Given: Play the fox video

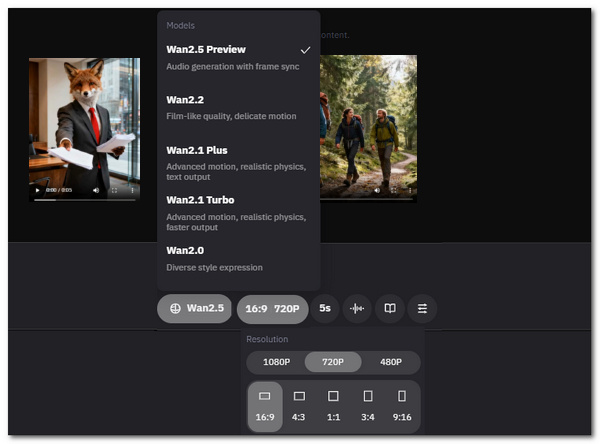Looking at the screenshot, I should coord(38,190).
